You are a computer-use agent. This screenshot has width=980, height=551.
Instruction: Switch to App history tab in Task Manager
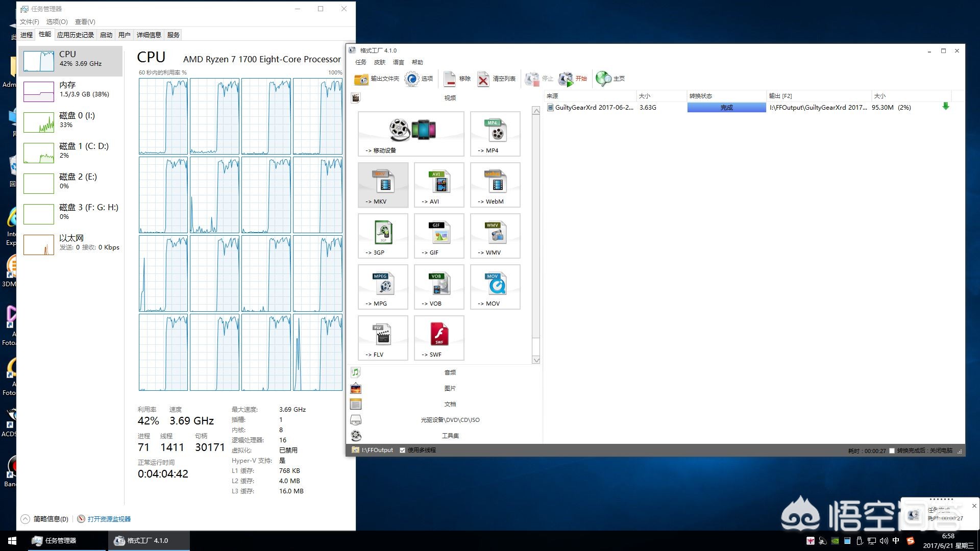(76, 35)
